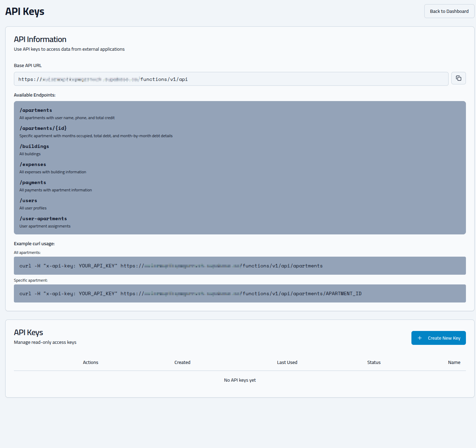This screenshot has width=476, height=448.
Task: Click the /apartments/{id} endpoint entry
Action: tap(43, 128)
